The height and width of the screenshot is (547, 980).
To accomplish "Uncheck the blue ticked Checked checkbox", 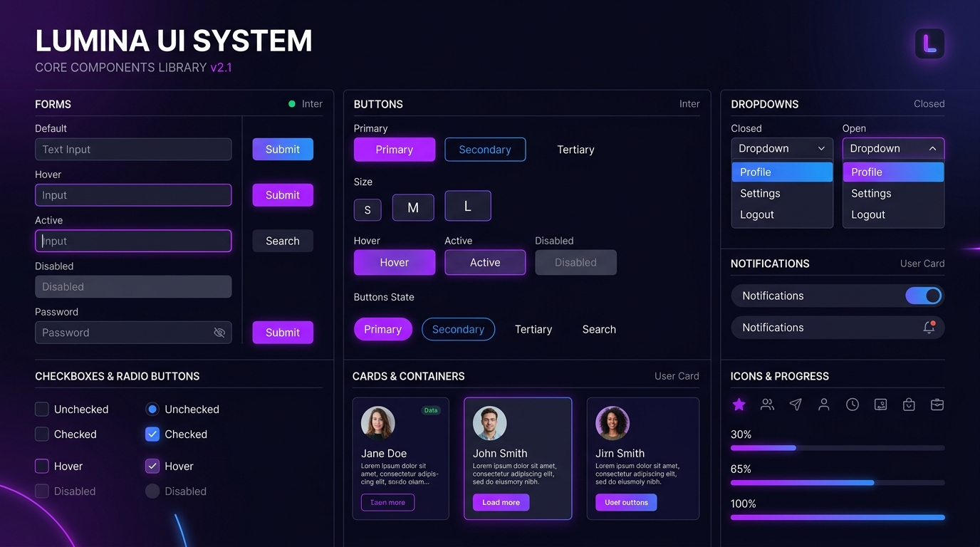I will pos(152,434).
